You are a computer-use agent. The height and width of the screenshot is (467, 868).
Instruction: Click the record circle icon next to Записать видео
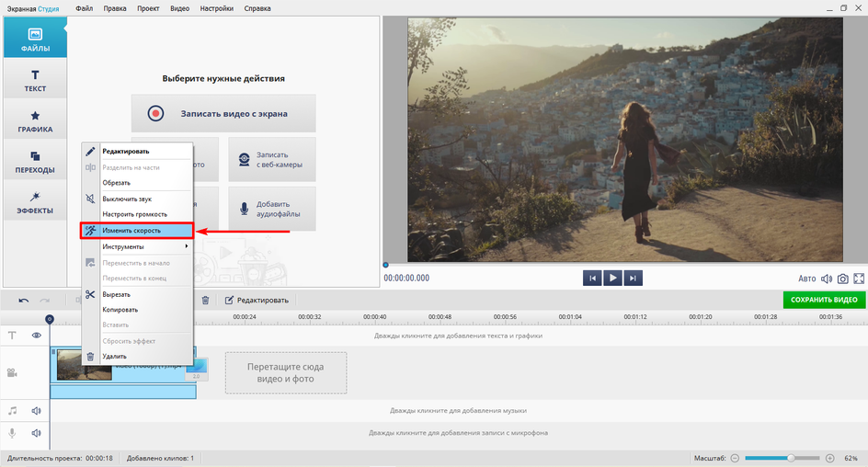click(155, 113)
